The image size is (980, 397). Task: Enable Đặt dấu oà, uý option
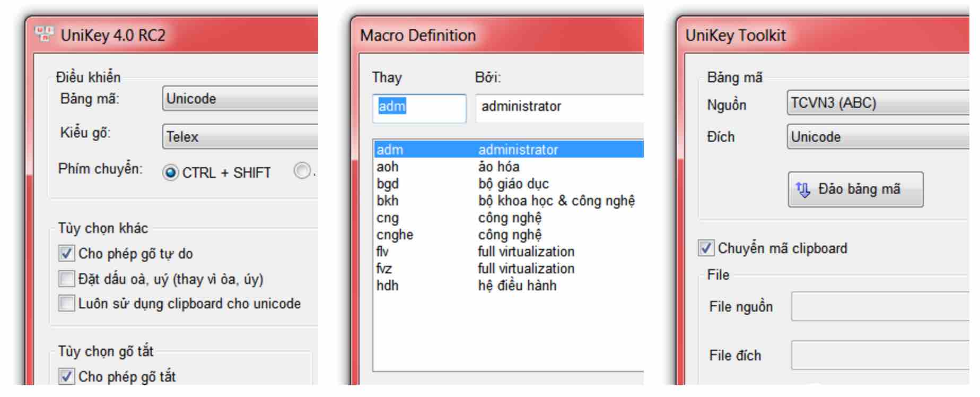point(66,279)
